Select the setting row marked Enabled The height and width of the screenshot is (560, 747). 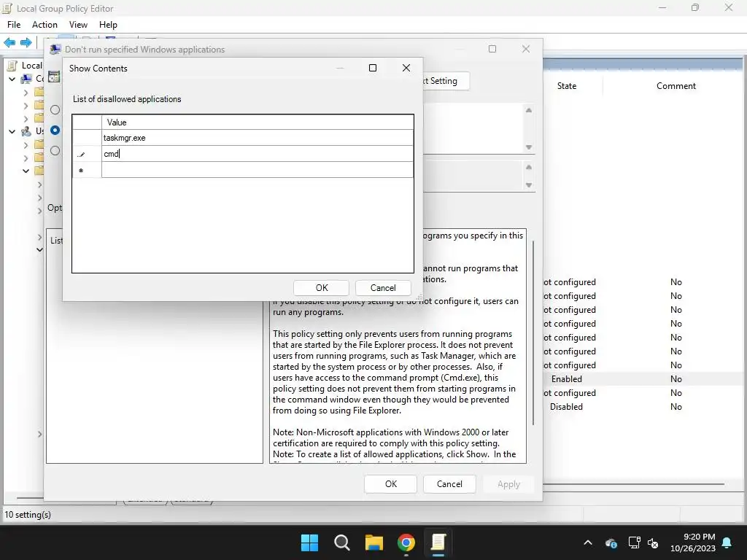(x=643, y=379)
